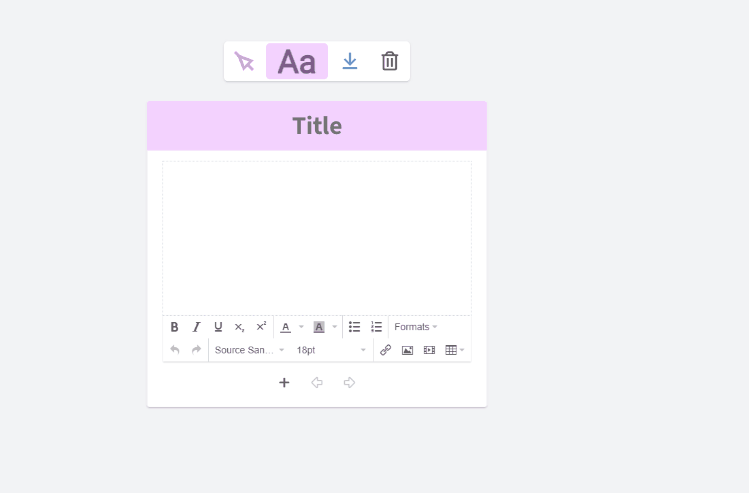Activate the Aa text tool

point(297,62)
